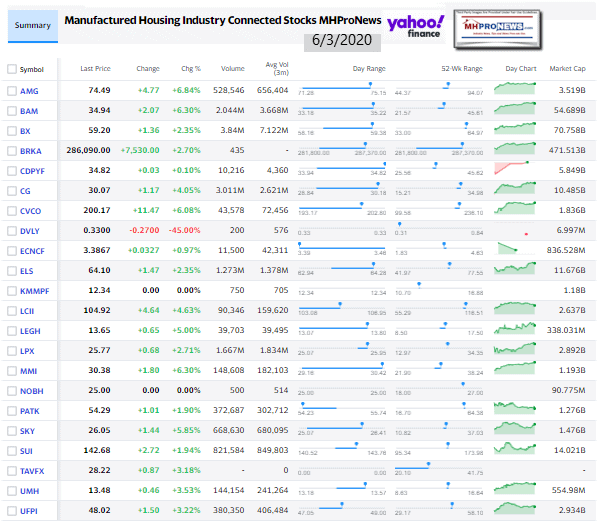Check the DVLY row checkbox

pyautogui.click(x=12, y=231)
